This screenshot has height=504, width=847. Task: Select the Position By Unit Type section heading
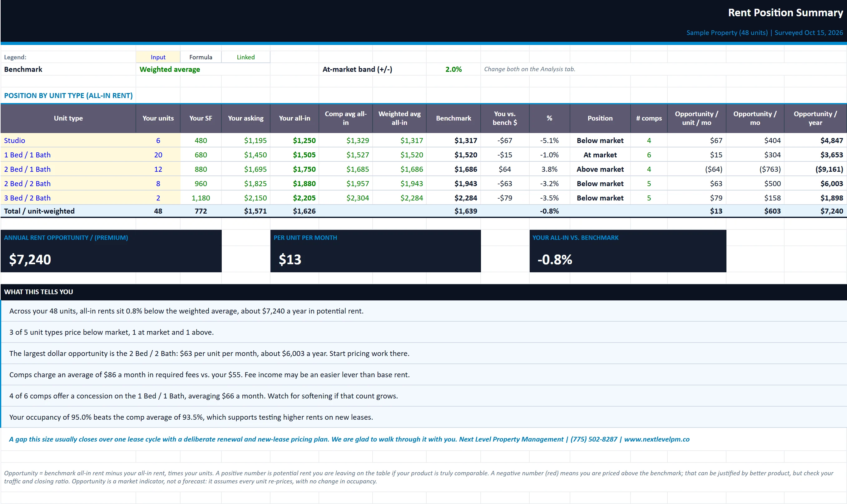(68, 96)
